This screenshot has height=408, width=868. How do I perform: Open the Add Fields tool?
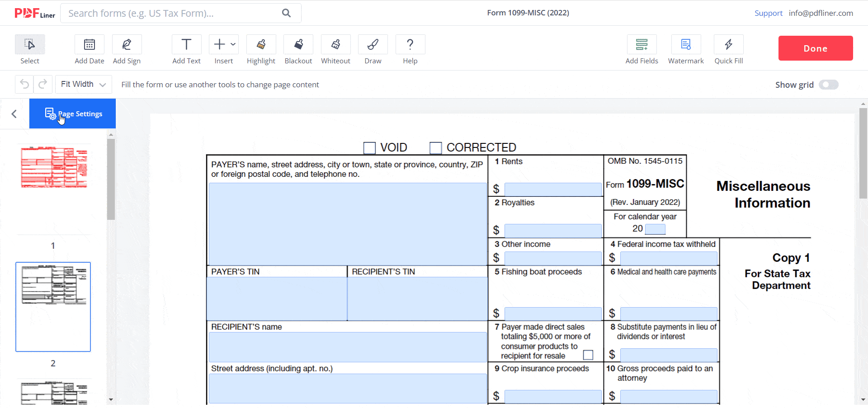pos(642,44)
